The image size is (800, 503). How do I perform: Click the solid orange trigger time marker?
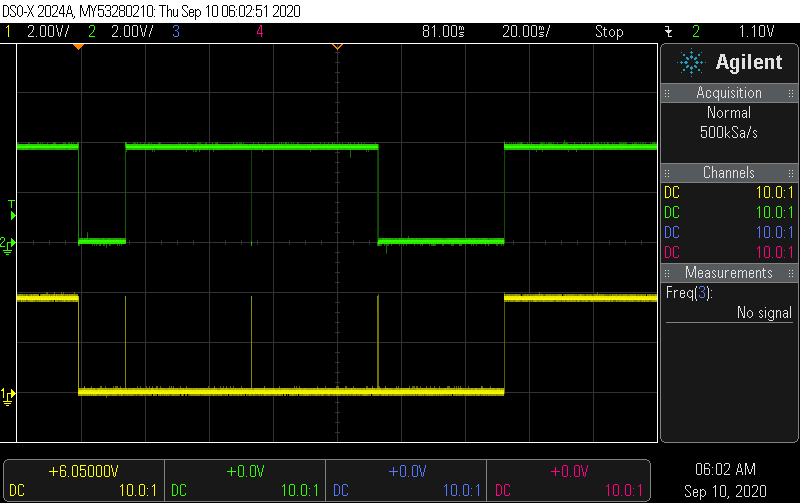pos(78,47)
